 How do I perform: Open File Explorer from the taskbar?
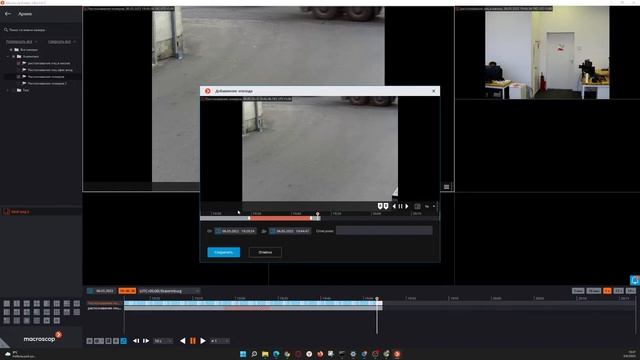[265, 354]
